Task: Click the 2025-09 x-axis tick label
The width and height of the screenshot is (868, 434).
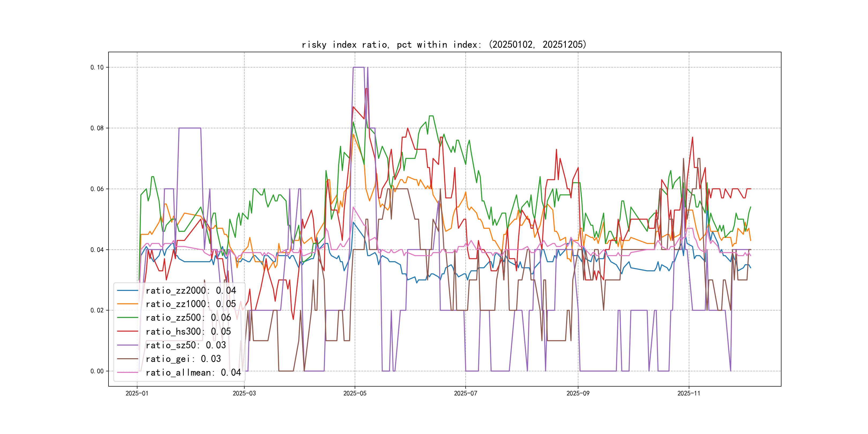Action: tap(578, 393)
